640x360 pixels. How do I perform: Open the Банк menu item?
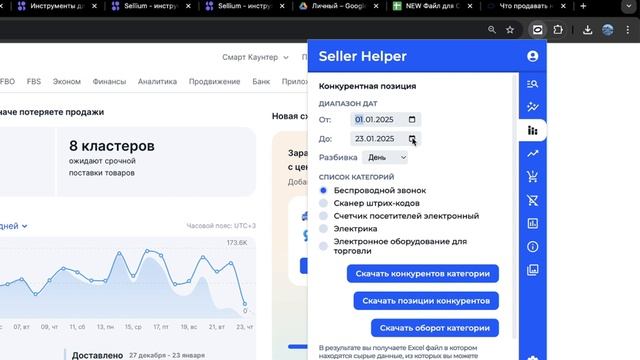pyautogui.click(x=261, y=81)
